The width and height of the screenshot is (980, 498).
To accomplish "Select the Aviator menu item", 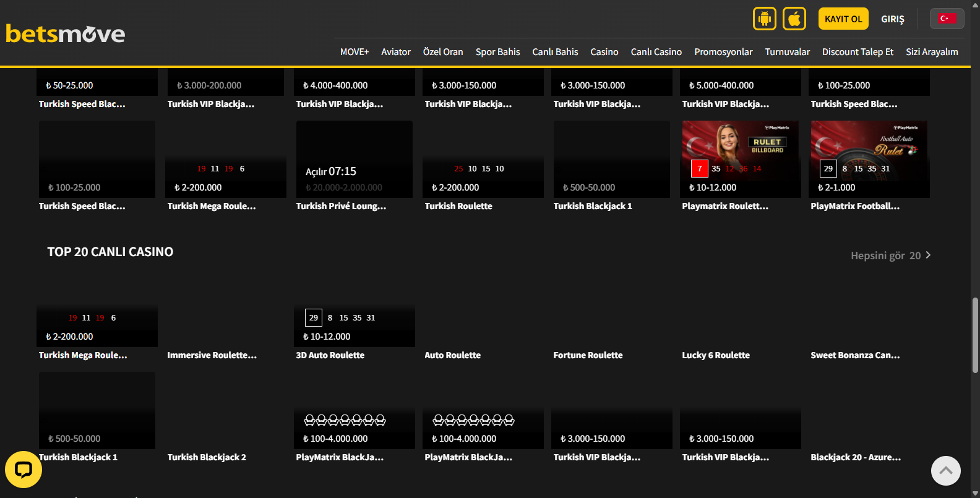I will [x=395, y=52].
